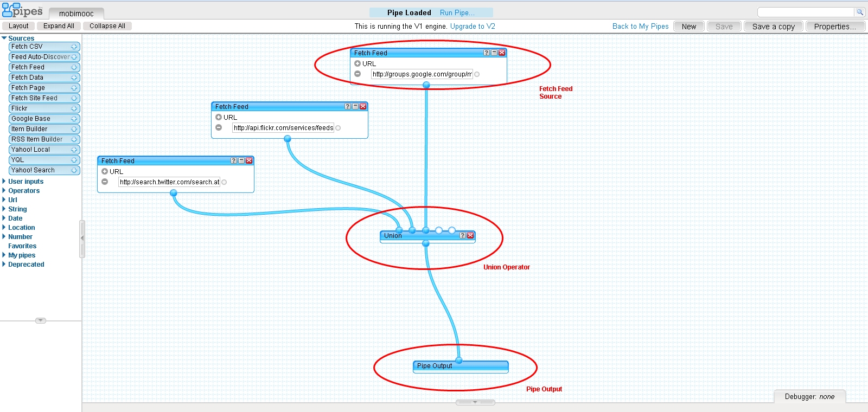The image size is (868, 412).
Task: Click the groups.google.com URL field
Action: [x=422, y=74]
